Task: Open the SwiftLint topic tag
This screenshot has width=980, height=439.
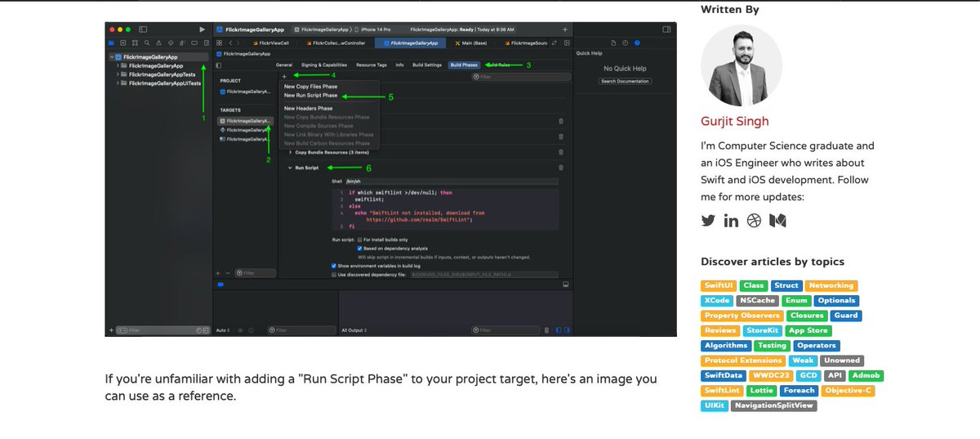Action: click(x=722, y=391)
